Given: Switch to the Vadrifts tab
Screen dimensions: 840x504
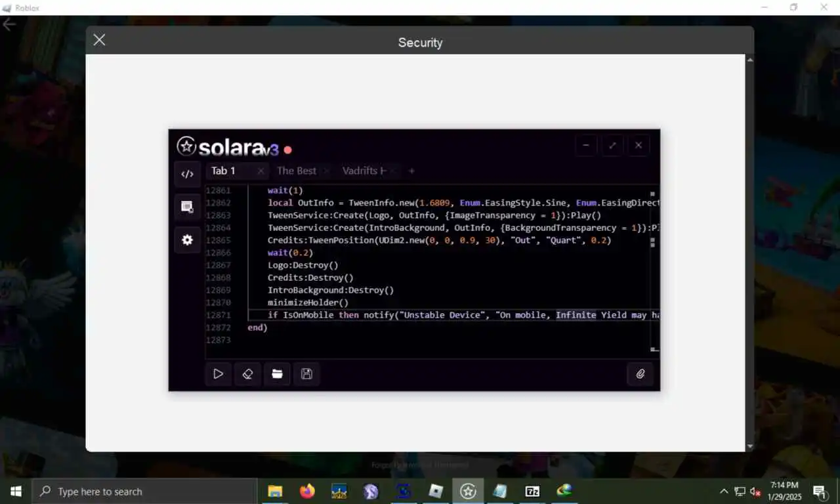Looking at the screenshot, I should (x=364, y=171).
